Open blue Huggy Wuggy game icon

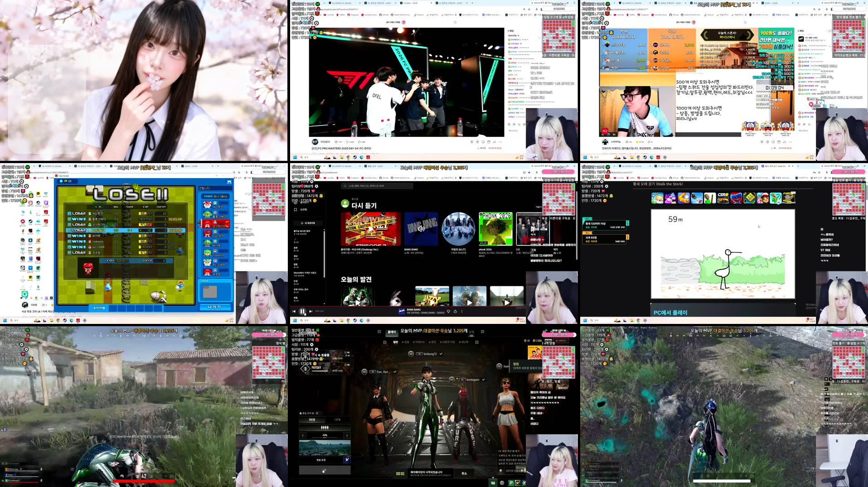click(x=736, y=198)
